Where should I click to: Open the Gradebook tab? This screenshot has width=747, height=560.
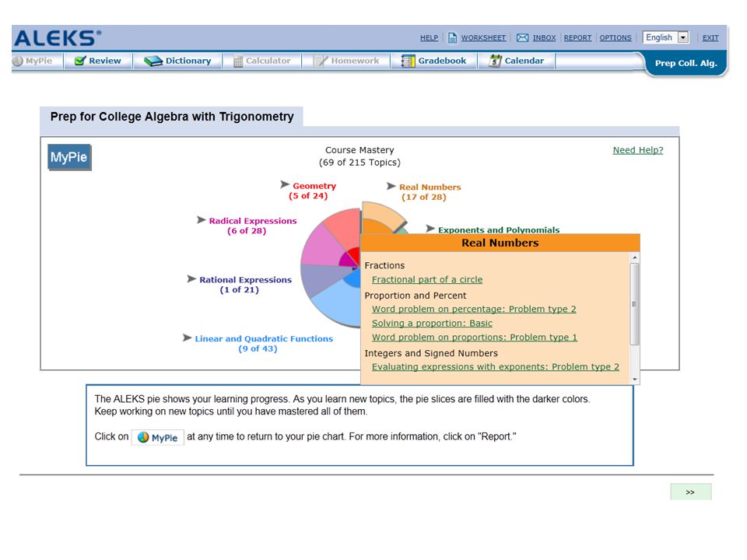coord(434,61)
